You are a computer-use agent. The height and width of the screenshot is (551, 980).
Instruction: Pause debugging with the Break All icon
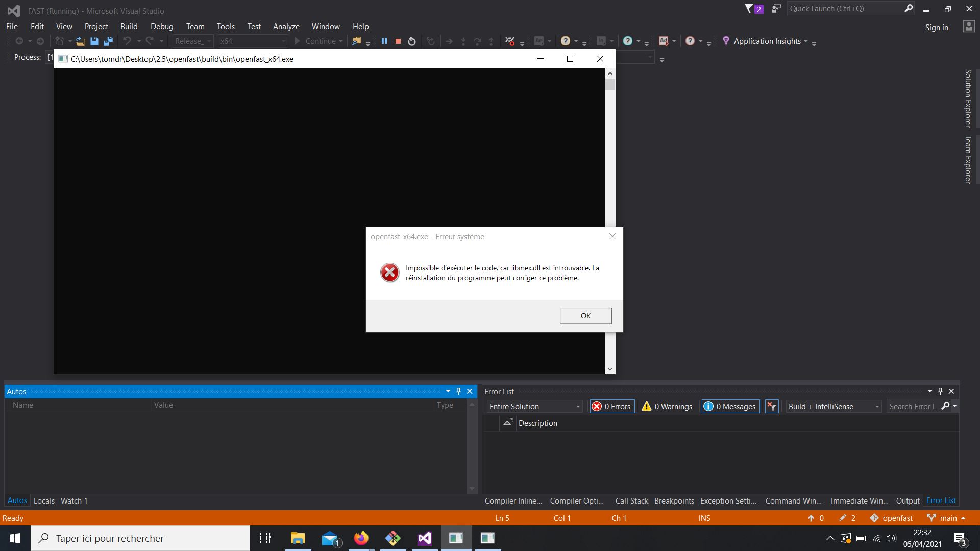pos(384,41)
